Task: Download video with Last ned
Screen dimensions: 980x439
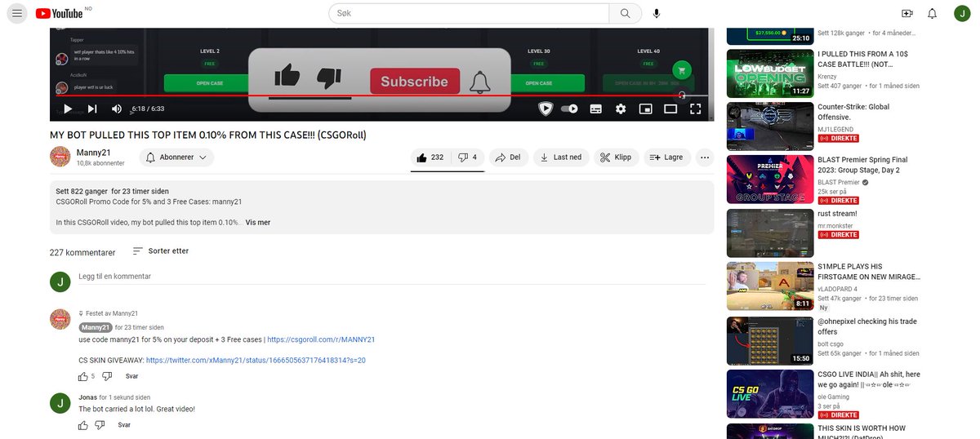Action: coord(561,157)
